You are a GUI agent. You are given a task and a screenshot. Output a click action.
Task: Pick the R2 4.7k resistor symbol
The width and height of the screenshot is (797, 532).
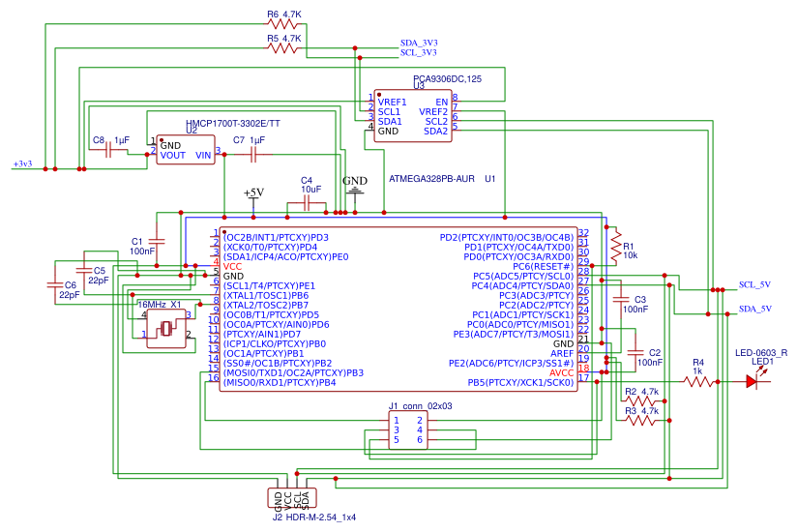tap(640, 400)
